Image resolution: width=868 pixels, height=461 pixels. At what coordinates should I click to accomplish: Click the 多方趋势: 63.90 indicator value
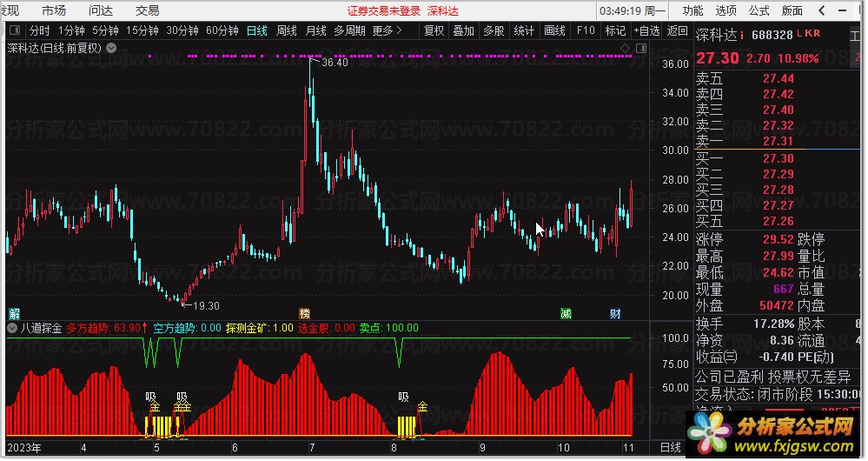click(107, 328)
